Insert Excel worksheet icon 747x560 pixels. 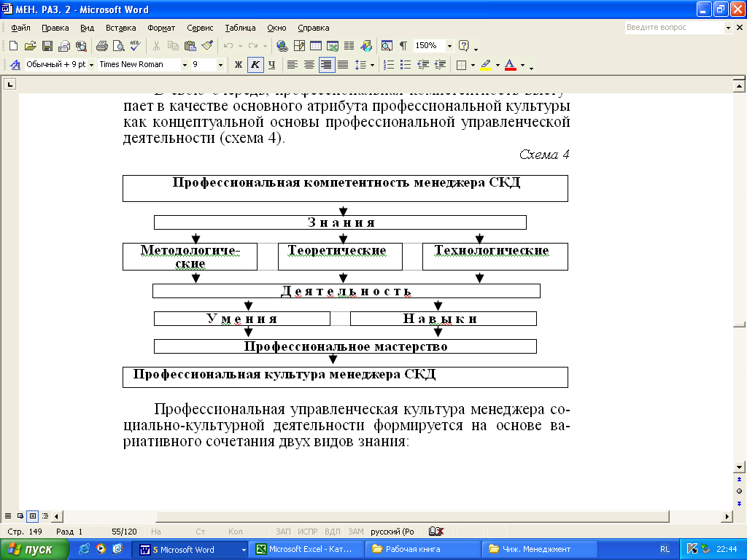pos(333,46)
